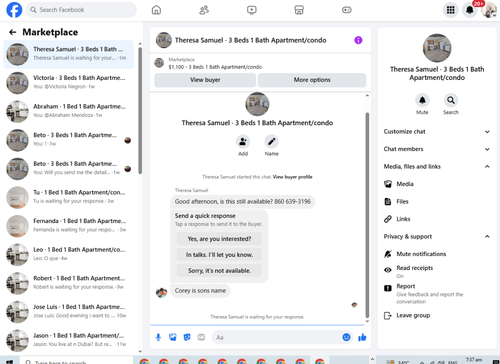Click Report in Privacy & support

pyautogui.click(x=437, y=293)
